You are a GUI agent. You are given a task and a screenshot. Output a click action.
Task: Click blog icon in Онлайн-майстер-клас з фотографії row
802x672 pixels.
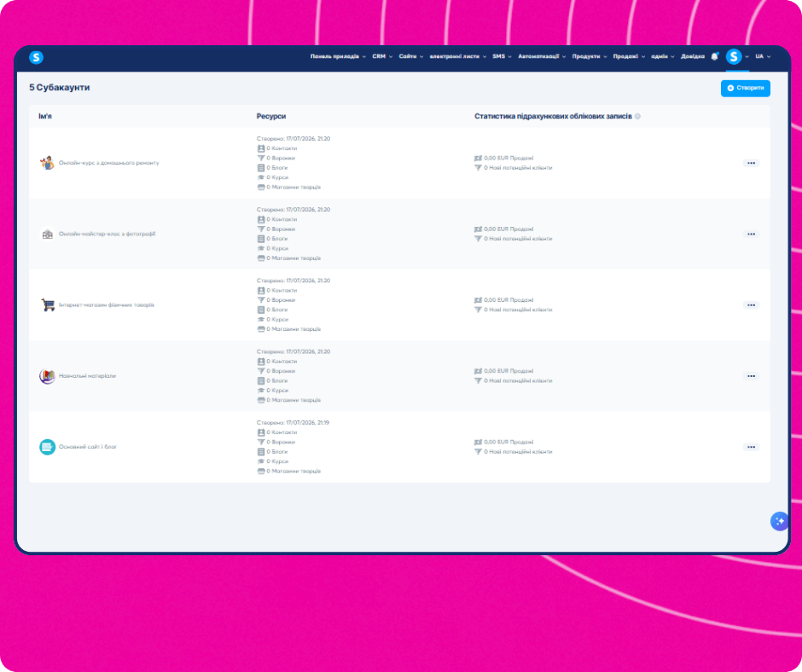point(261,239)
